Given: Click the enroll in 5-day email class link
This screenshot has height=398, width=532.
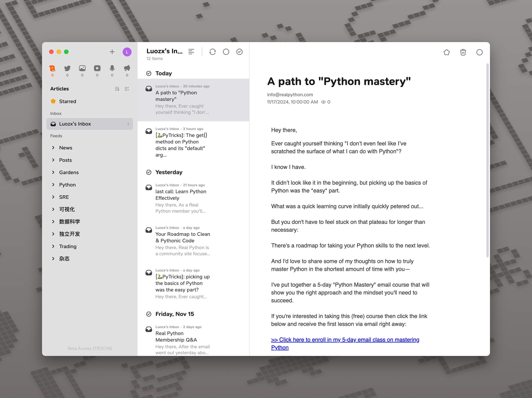Looking at the screenshot, I should [345, 344].
